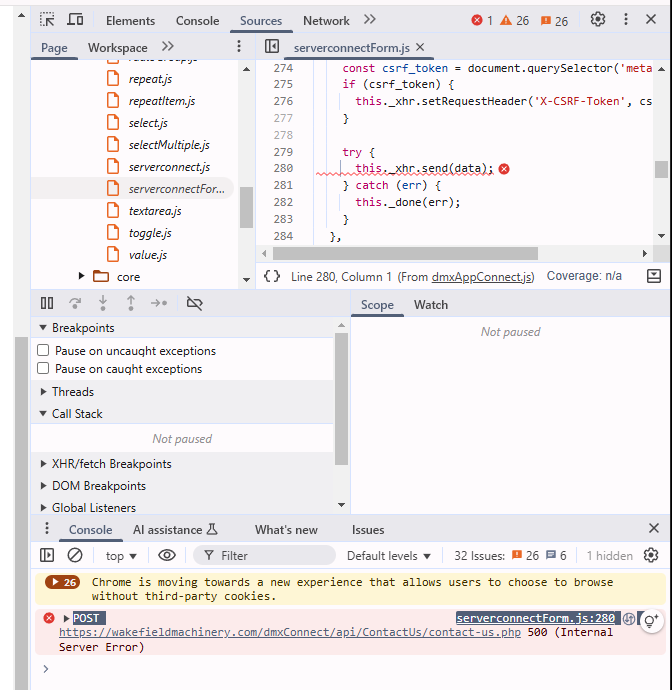Image resolution: width=672 pixels, height=690 pixels.
Task: Switch to the Network tab
Action: [x=326, y=20]
